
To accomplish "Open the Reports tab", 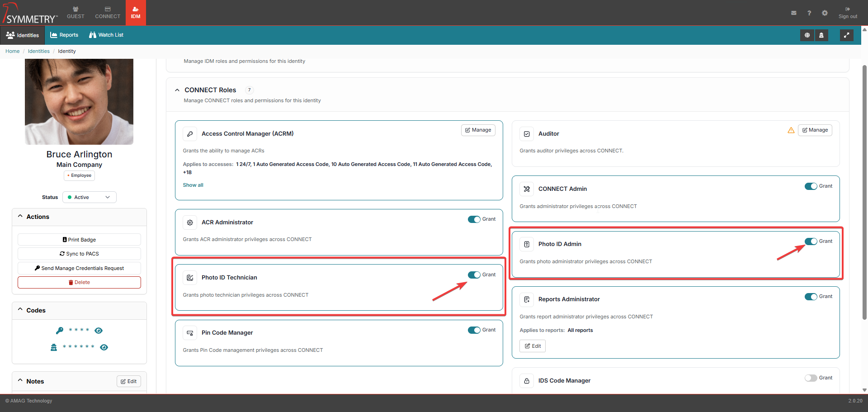I will click(64, 35).
